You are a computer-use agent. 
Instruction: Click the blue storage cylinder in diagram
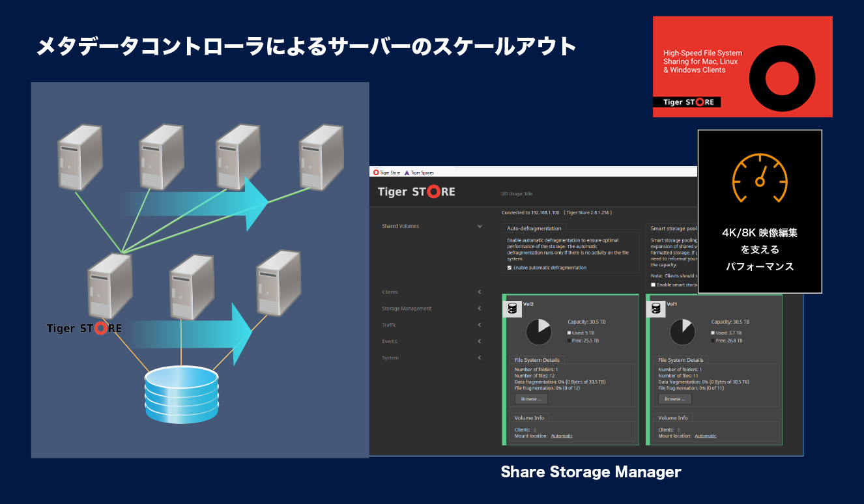tap(182, 395)
